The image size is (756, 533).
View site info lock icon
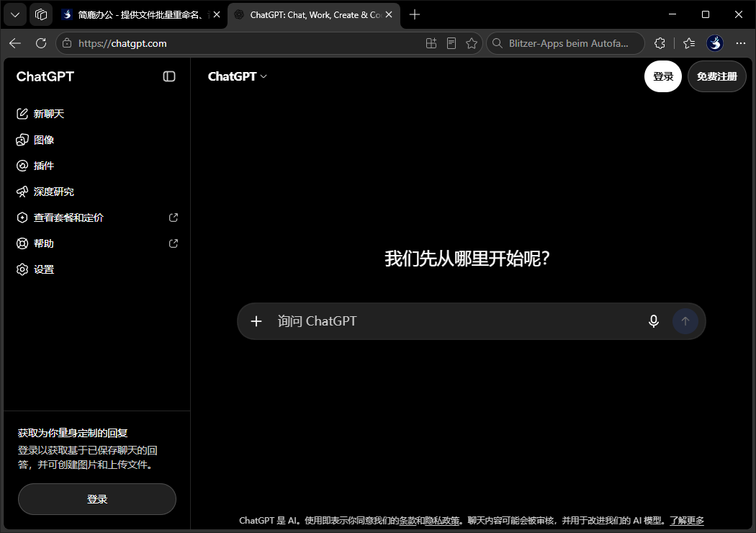[68, 43]
